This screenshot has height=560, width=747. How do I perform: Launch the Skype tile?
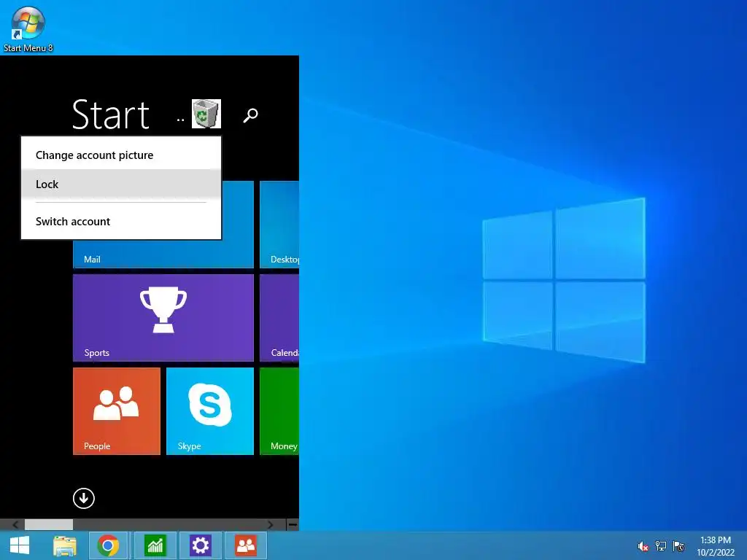click(x=210, y=411)
